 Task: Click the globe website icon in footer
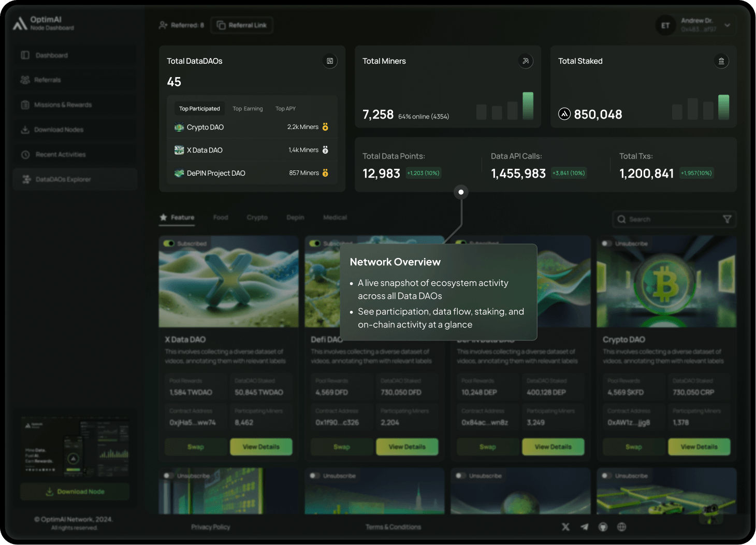621,527
